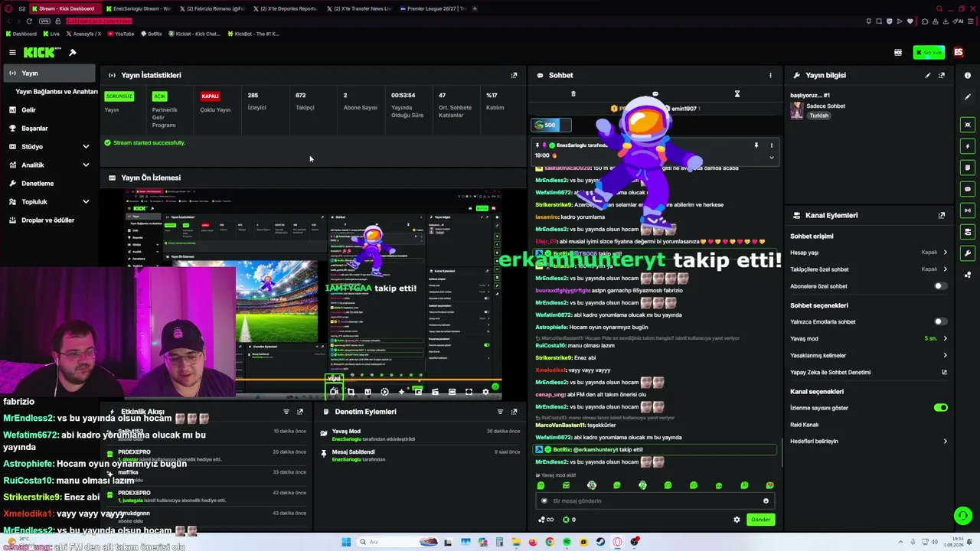980x551 pixels.
Task: Toggle İzlenme sayısını göster switch
Action: point(940,408)
